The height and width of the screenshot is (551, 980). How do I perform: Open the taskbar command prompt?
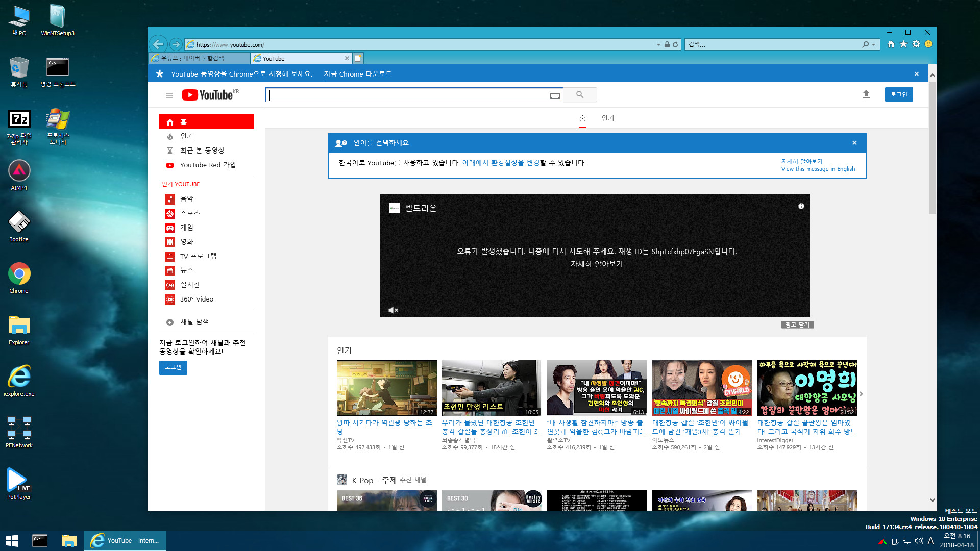coord(40,540)
